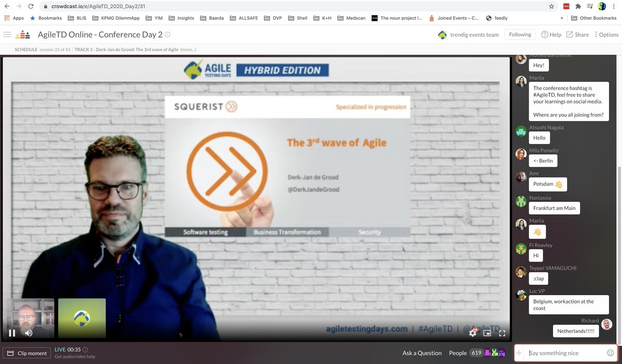Open the KPMG DilemmApp bookmark folder
The width and height of the screenshot is (622, 364).
[116, 18]
